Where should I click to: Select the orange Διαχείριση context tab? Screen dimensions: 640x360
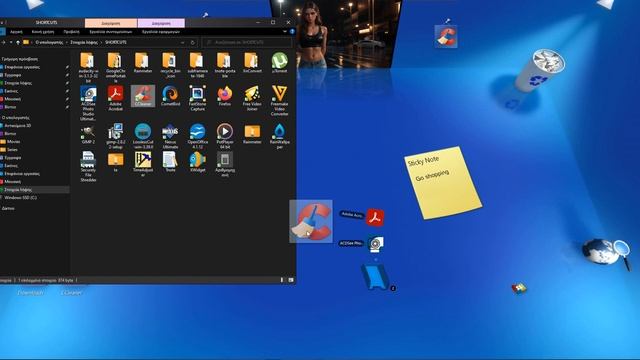pos(111,23)
